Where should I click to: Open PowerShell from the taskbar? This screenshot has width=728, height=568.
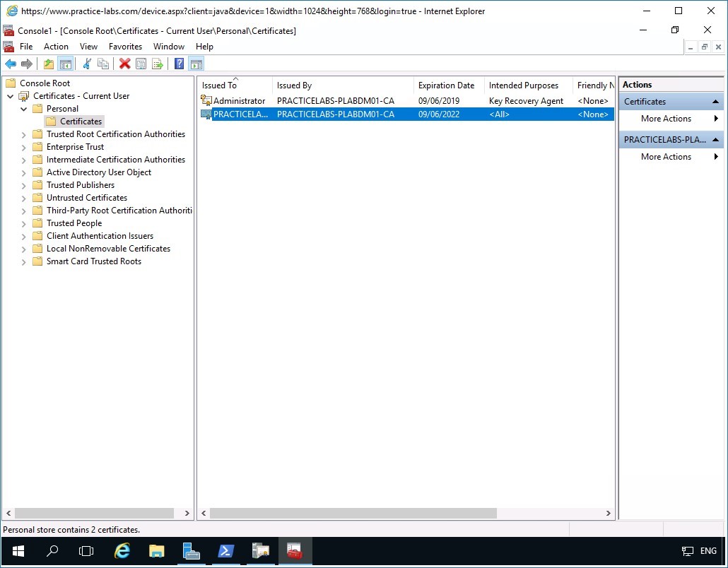[225, 551]
